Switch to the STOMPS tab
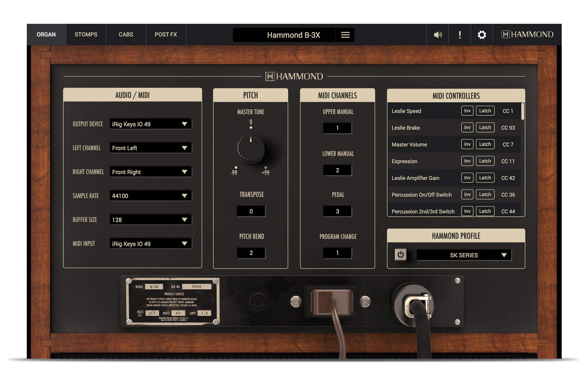588x382 pixels. (86, 35)
